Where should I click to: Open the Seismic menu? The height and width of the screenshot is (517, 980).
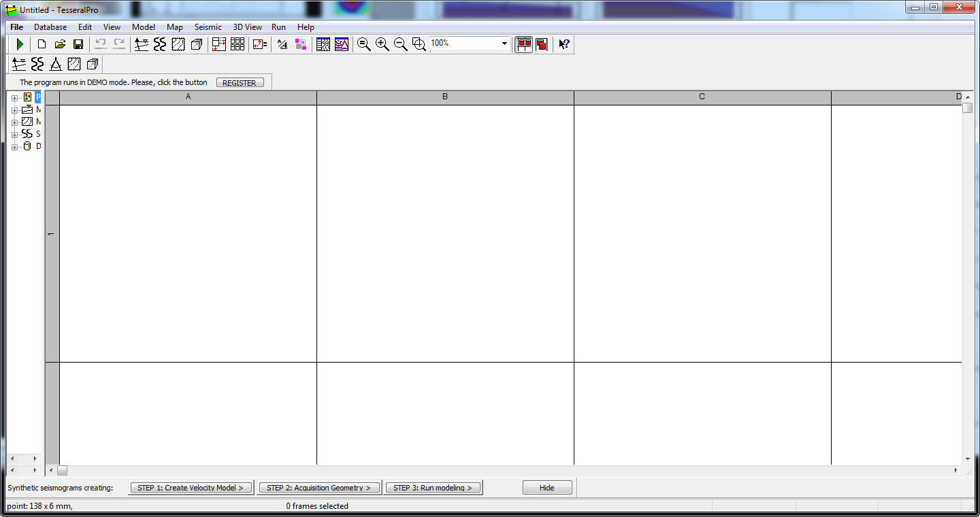pos(208,27)
